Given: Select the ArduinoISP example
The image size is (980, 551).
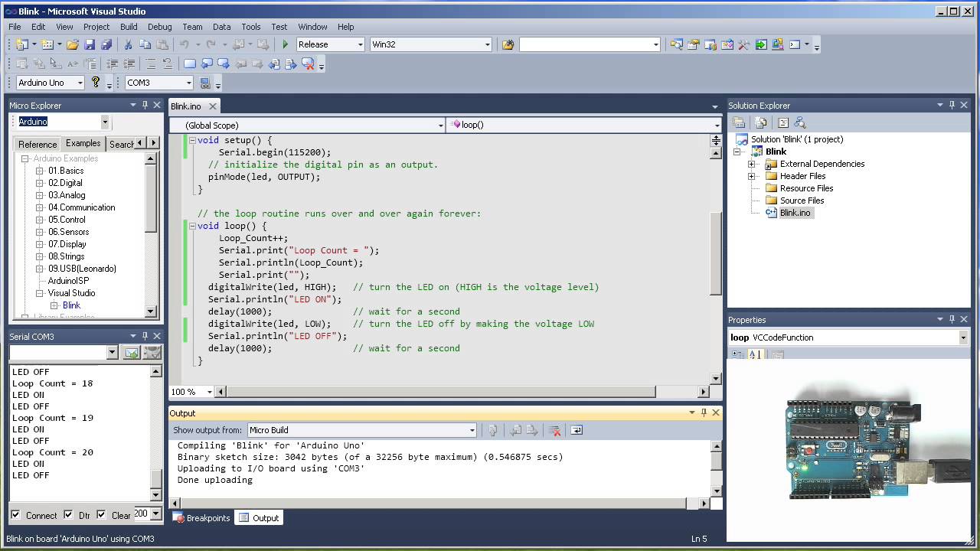Looking at the screenshot, I should tap(68, 281).
